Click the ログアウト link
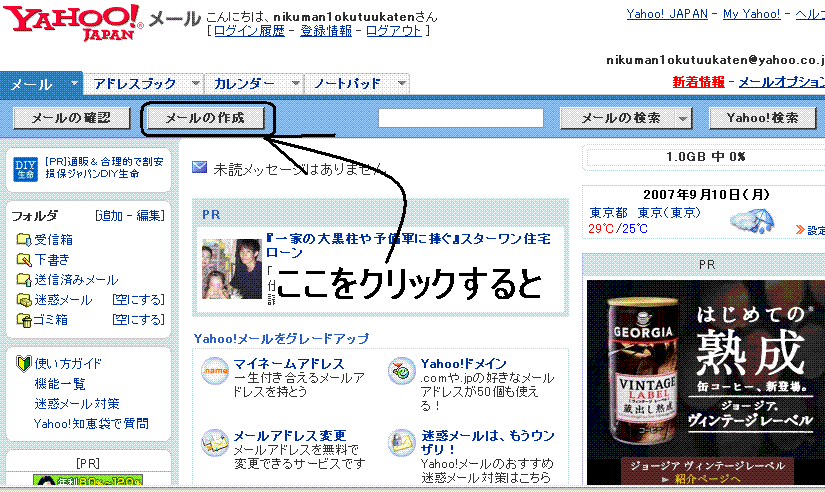Screen dimensions: 825x492 [394, 31]
